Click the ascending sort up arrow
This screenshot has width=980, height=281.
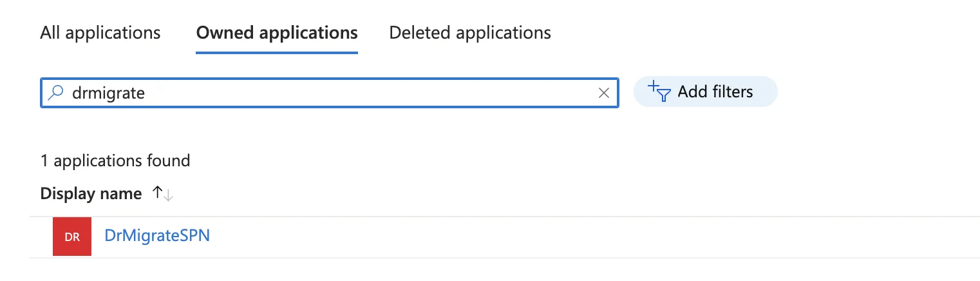(x=157, y=193)
